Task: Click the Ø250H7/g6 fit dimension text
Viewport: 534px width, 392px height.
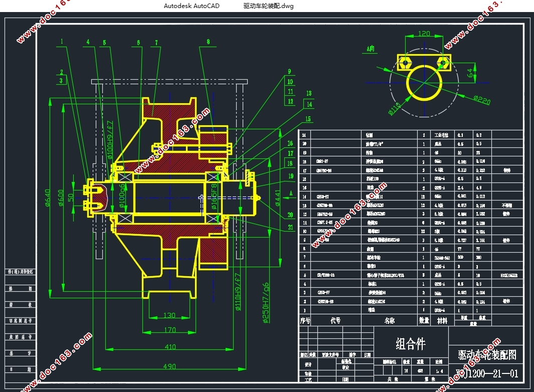Action: point(266,302)
